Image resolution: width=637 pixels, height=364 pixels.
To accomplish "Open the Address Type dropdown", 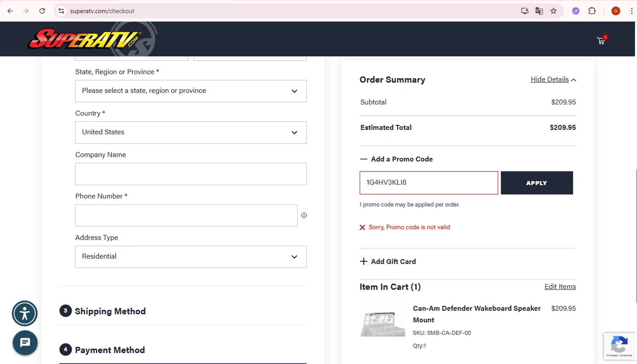I will (191, 257).
